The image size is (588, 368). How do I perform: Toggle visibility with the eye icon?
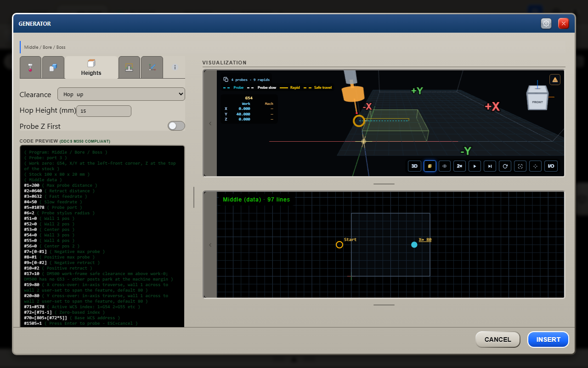[445, 166]
